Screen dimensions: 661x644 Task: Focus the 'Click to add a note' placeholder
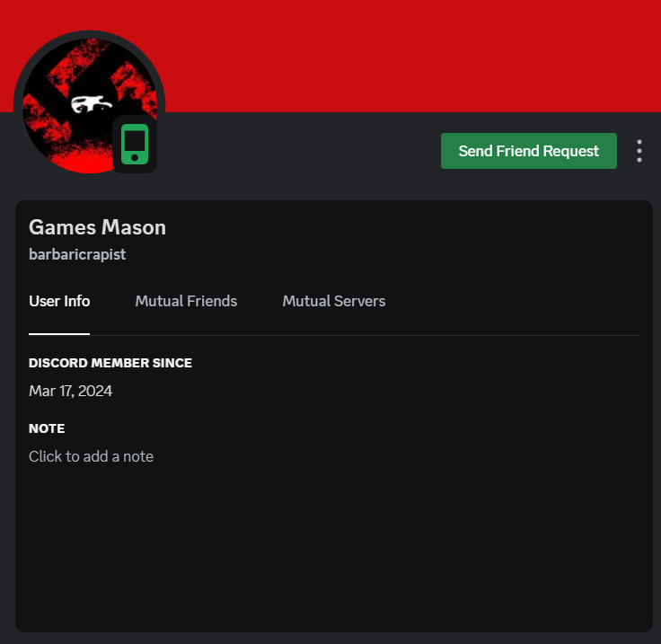[91, 456]
